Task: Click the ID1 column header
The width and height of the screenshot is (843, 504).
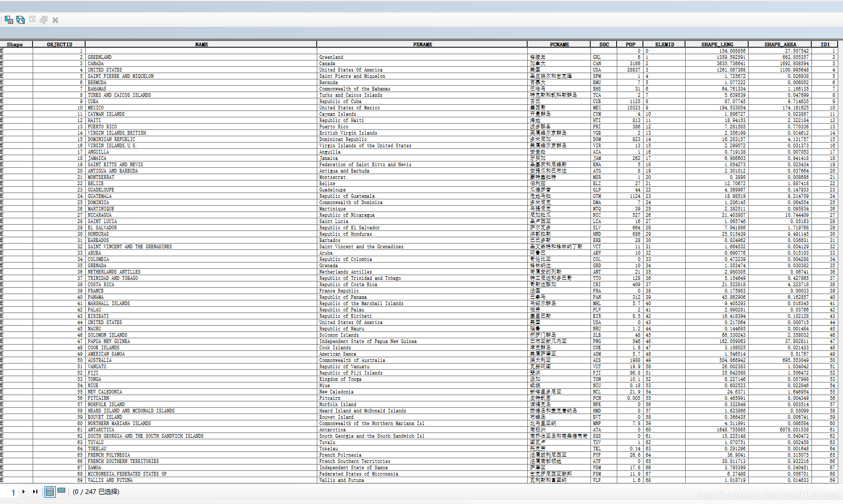Action: click(825, 44)
